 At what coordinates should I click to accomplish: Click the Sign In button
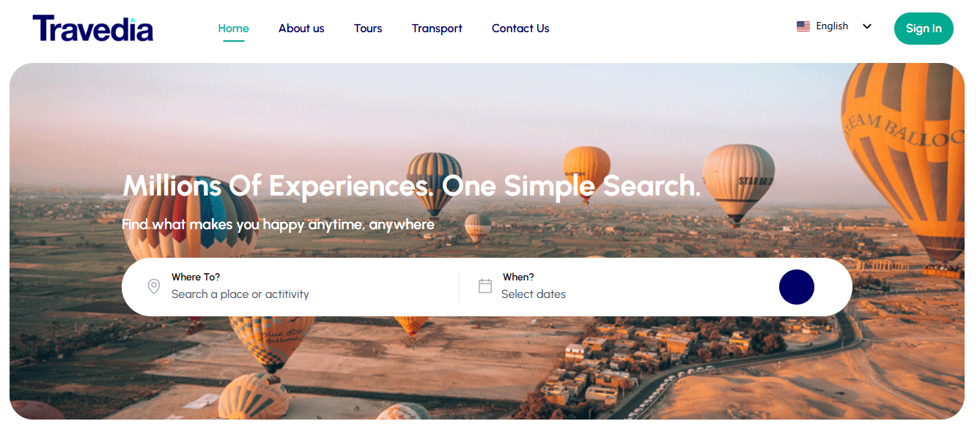click(924, 29)
